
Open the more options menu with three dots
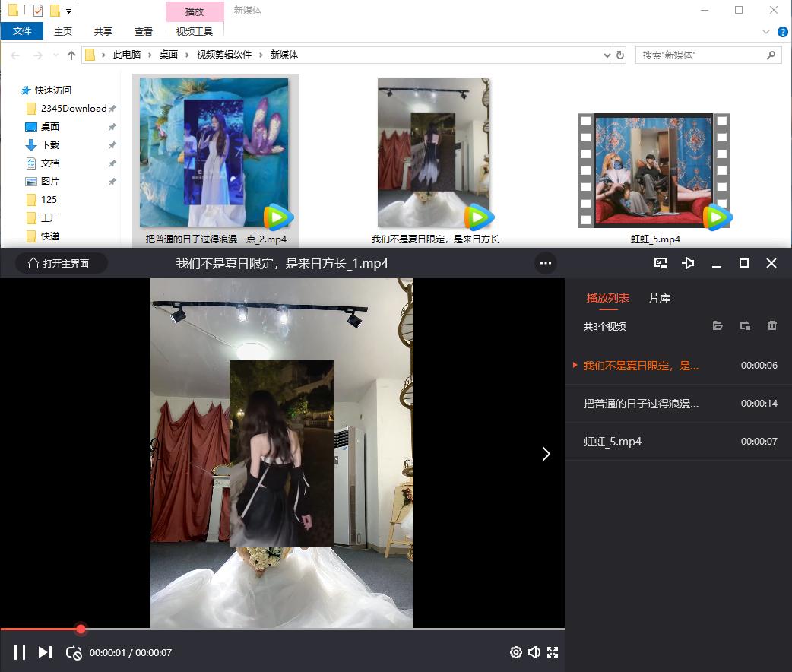(545, 263)
